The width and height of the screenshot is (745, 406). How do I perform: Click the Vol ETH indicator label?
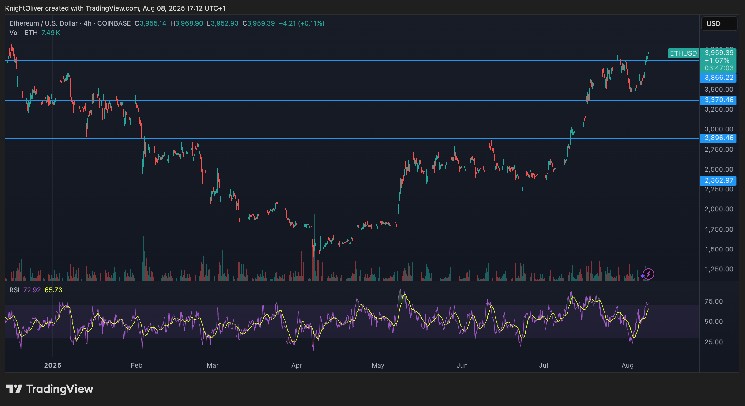(x=22, y=31)
